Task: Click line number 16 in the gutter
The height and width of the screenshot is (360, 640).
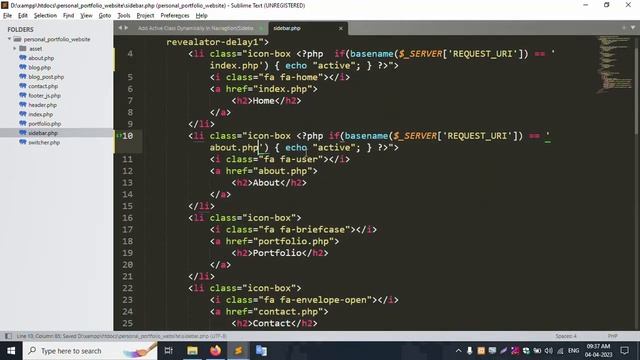Action: click(128, 218)
